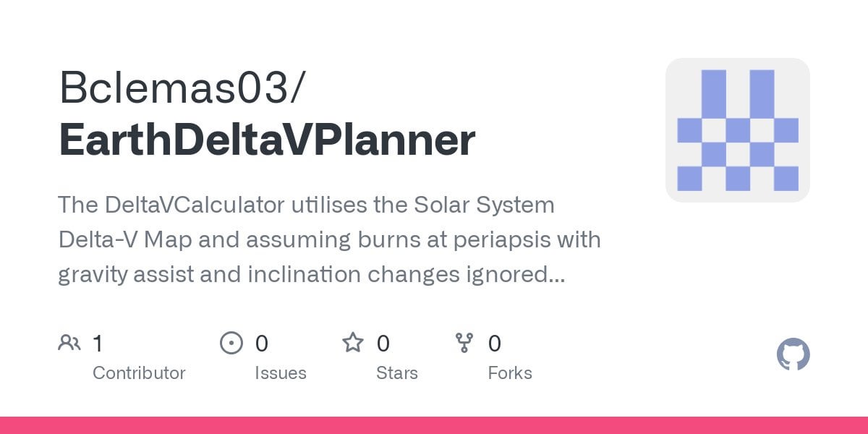Open the EarthDeltaVPlanner repository title
The width and height of the screenshot is (868, 434).
click(267, 140)
